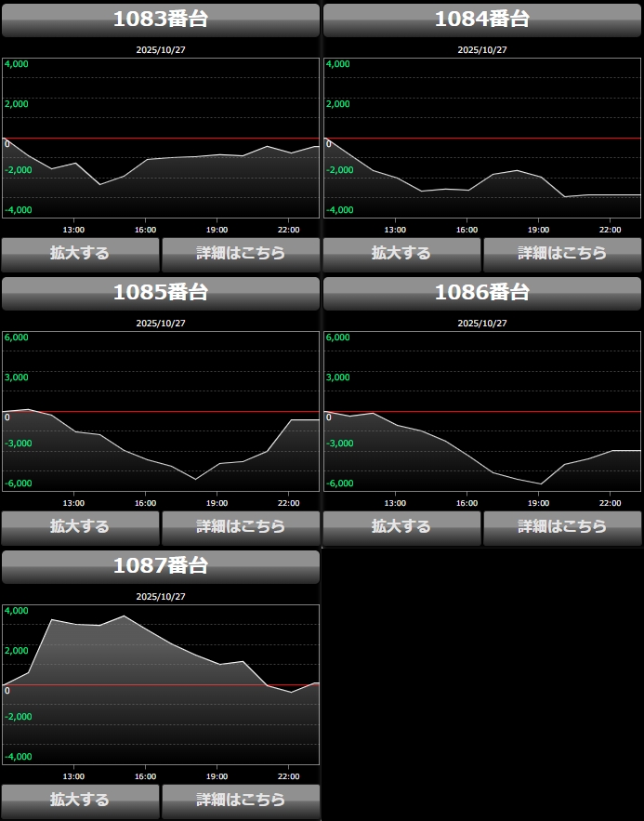Open 詳細はこちら under the 1084番台 graph
Image resolution: width=644 pixels, height=821 pixels.
(562, 253)
